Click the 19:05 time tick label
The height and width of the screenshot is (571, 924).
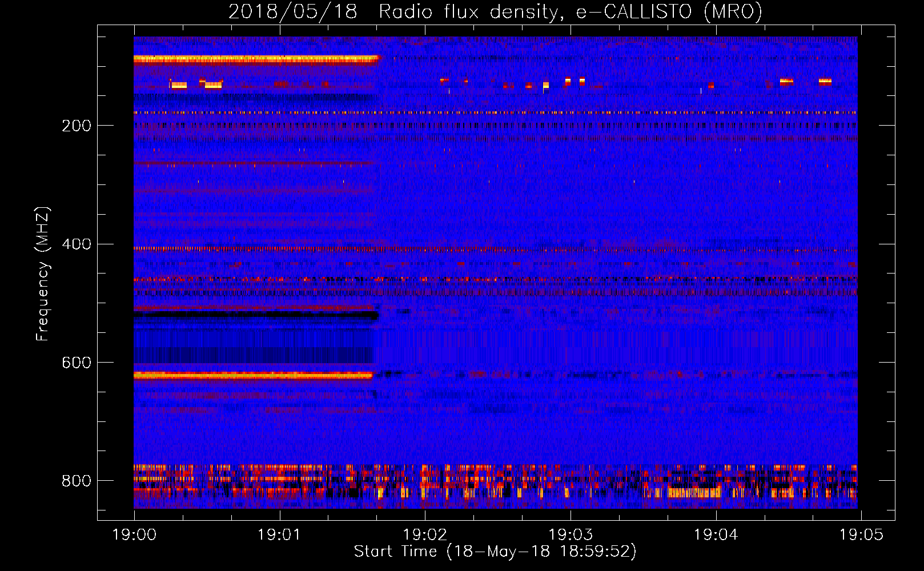(x=861, y=535)
